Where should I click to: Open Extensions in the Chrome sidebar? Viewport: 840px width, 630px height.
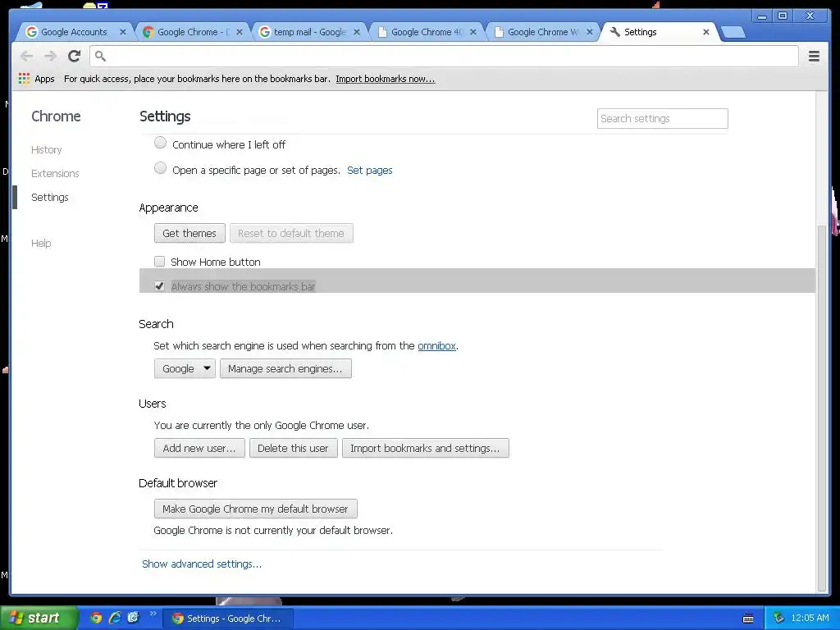point(55,174)
